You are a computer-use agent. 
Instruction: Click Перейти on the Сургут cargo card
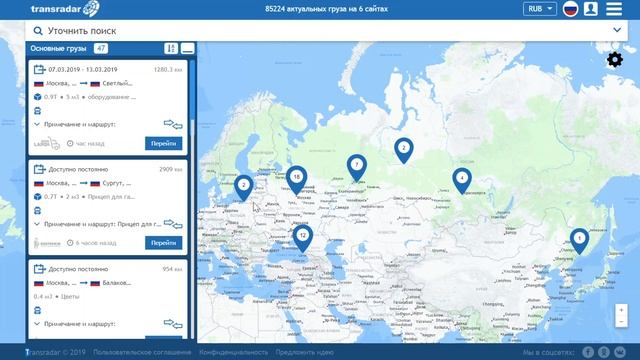coord(164,243)
